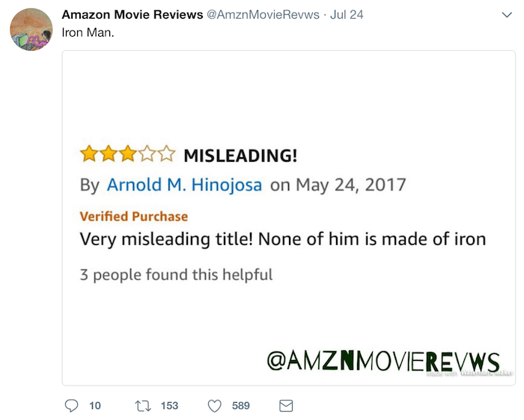Click the reply speech bubble icon
Image resolution: width=524 pixels, height=420 pixels.
click(x=71, y=406)
